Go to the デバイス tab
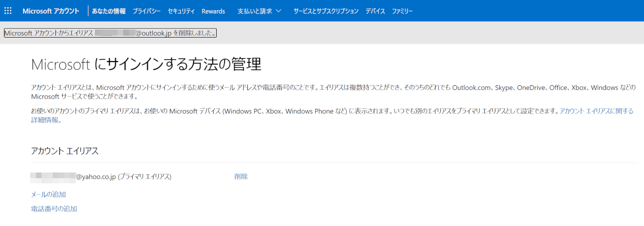Viewport: 644px width, 226px height. coord(375,11)
